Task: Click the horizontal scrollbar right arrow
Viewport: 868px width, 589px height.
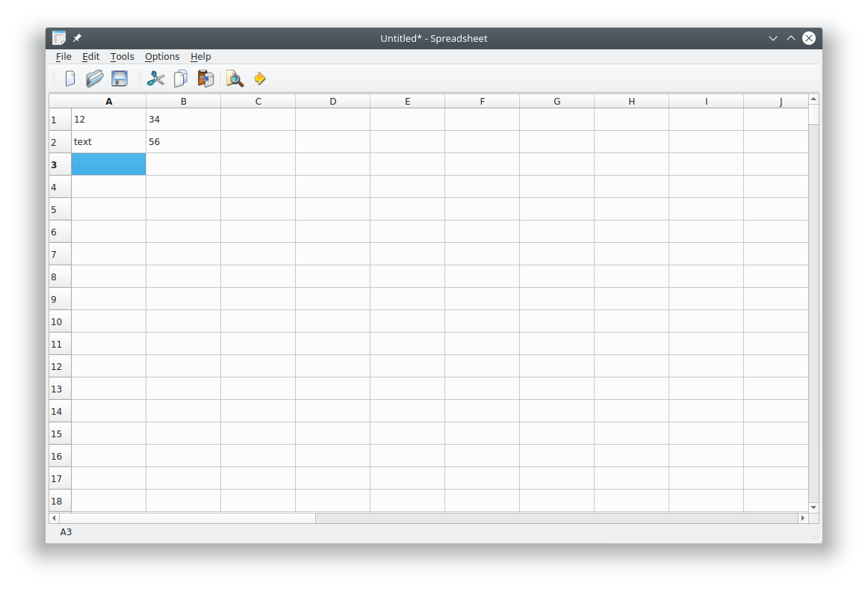Action: coord(803,518)
